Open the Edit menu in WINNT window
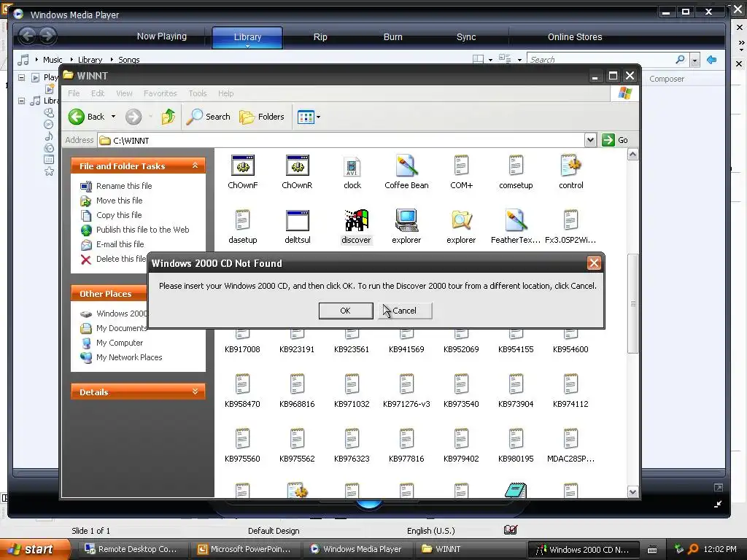 (x=98, y=93)
